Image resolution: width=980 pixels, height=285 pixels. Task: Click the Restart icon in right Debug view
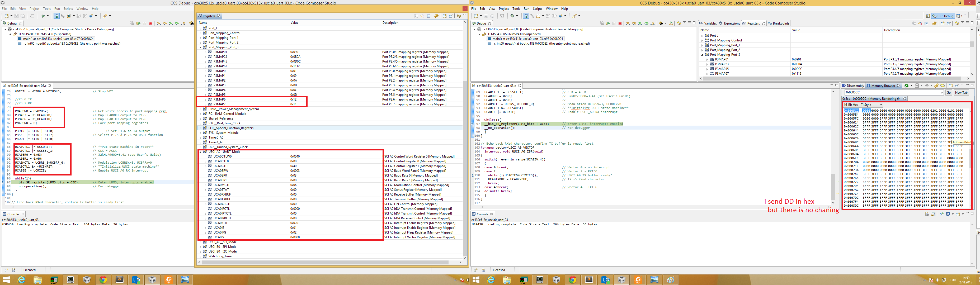[x=671, y=23]
